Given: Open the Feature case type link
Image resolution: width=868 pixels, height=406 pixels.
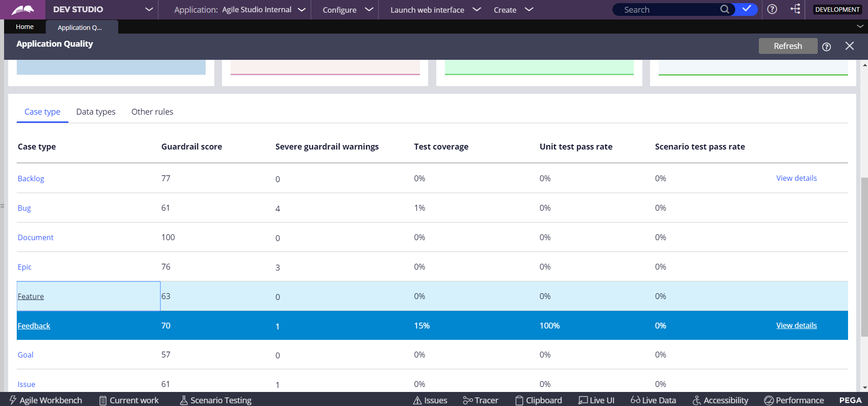Looking at the screenshot, I should 31,296.
